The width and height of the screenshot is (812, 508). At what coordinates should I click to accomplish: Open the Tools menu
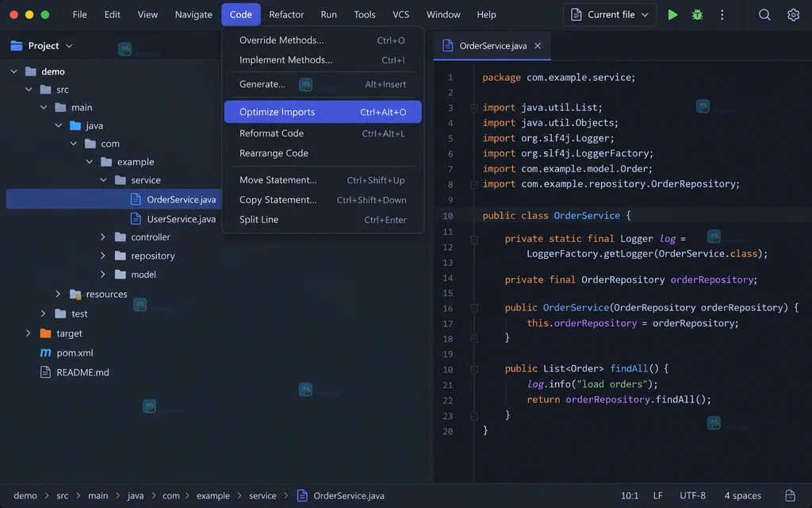pyautogui.click(x=365, y=14)
